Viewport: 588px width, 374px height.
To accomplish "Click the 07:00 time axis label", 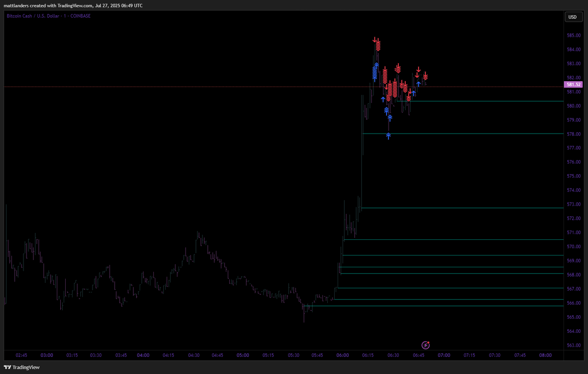I will click(444, 355).
